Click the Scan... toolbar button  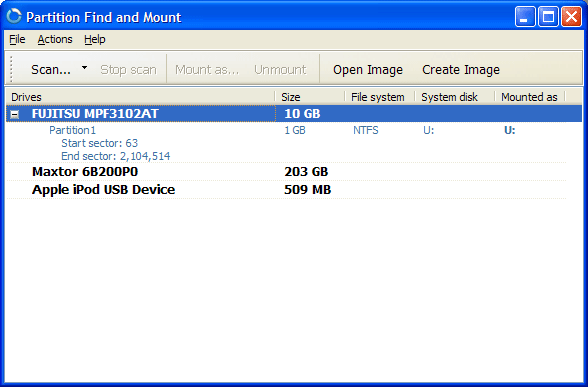coord(51,70)
